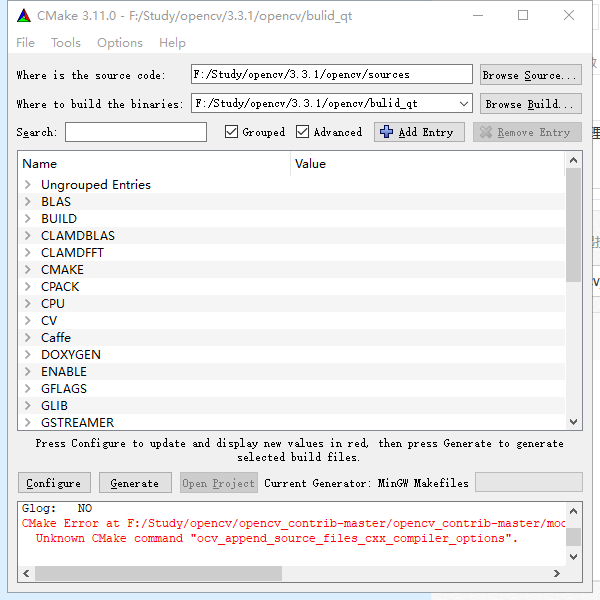Click the source code path field
600x600 pixels.
[331, 74]
